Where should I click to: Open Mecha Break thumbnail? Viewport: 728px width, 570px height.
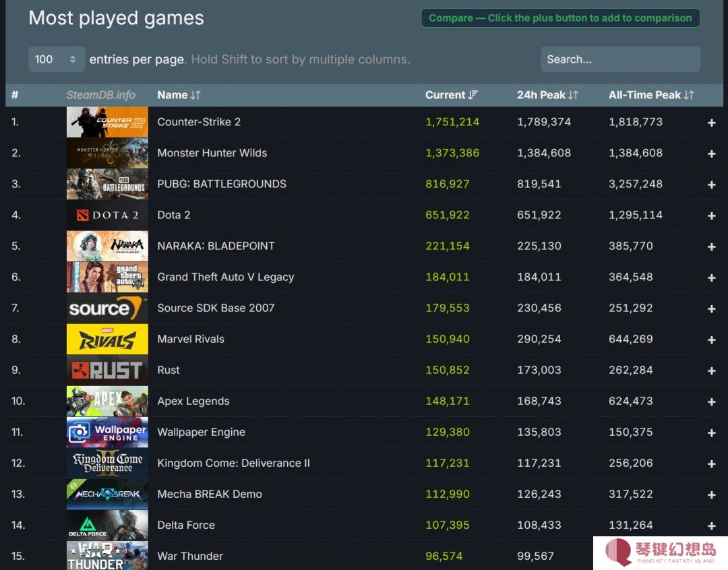107,495
